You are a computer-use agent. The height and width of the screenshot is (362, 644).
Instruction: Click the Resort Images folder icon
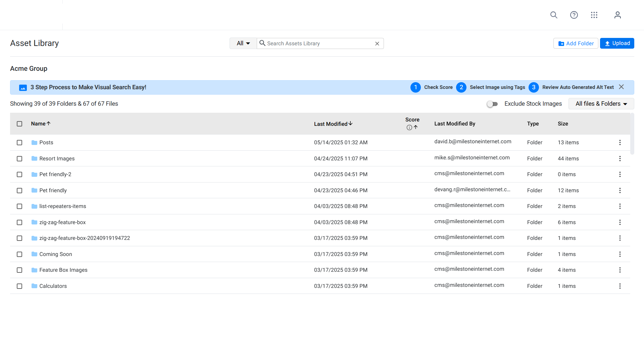(x=34, y=158)
